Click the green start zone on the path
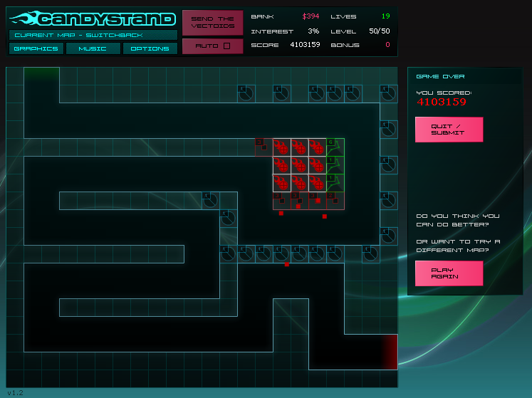Screen dimensions: 532x398 (41, 75)
